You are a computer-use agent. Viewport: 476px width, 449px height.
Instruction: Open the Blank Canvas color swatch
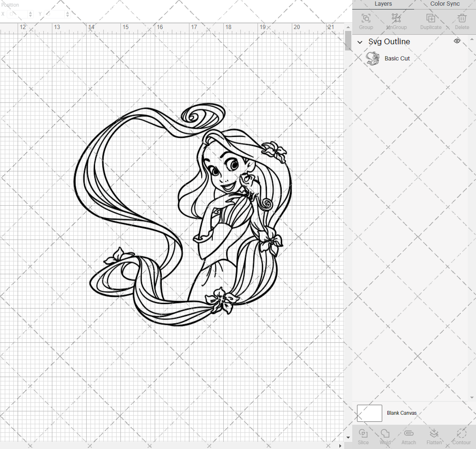(x=369, y=413)
